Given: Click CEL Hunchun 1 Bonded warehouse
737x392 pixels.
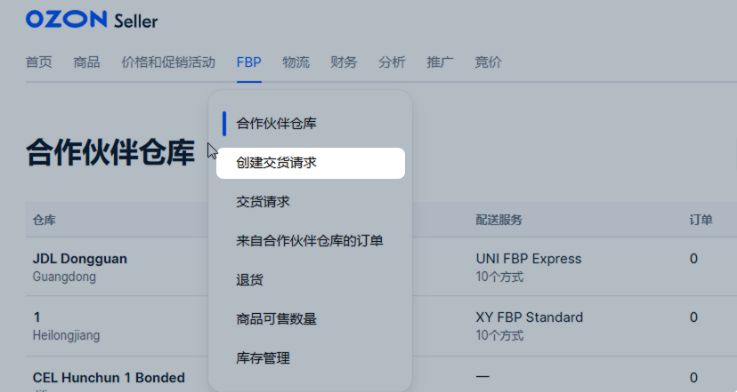Looking at the screenshot, I should (x=109, y=378).
